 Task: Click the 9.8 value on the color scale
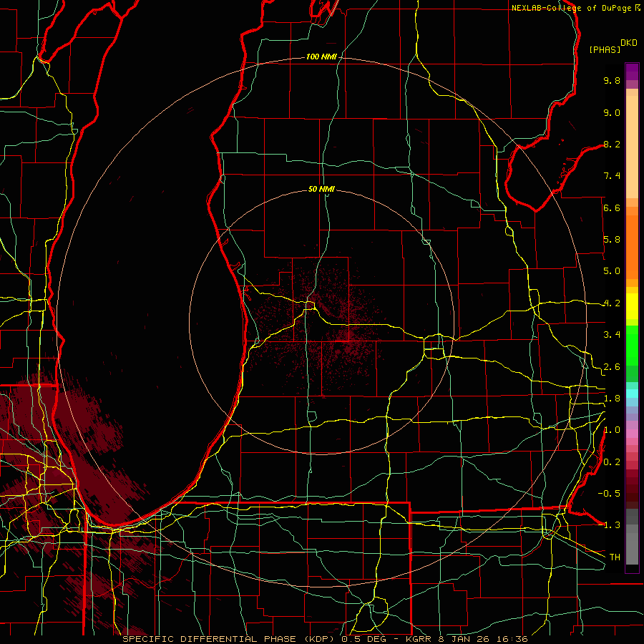pyautogui.click(x=612, y=80)
